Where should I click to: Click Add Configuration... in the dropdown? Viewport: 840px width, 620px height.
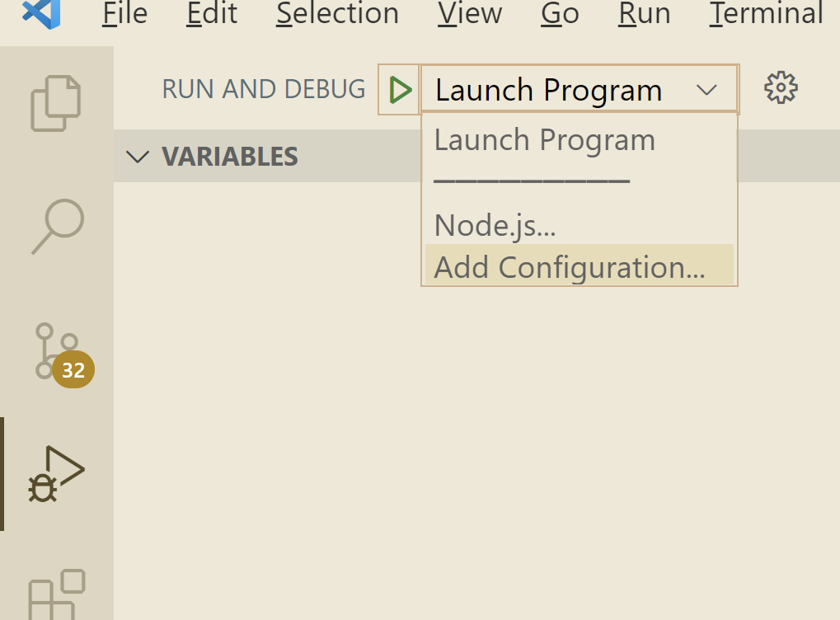click(x=570, y=267)
